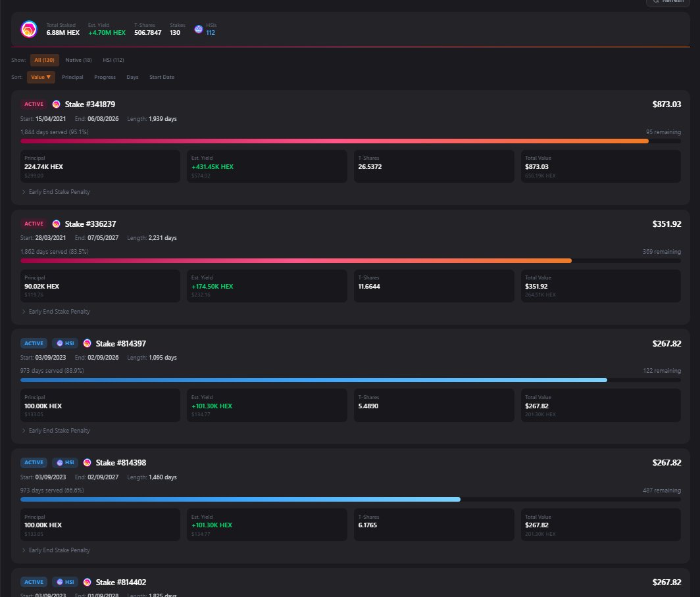
Task: Click progress bar of Stake #814398
Action: pos(351,499)
